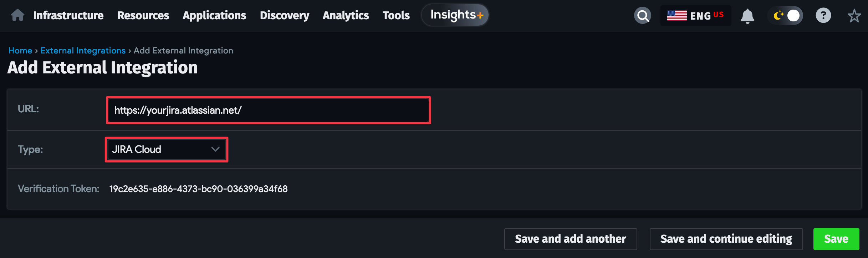Open the notifications bell icon
This screenshot has height=258, width=868.
(748, 15)
